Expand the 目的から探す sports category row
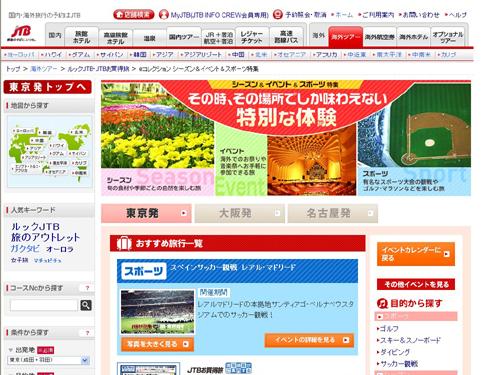The height and width of the screenshot is (375, 500). pos(416,316)
